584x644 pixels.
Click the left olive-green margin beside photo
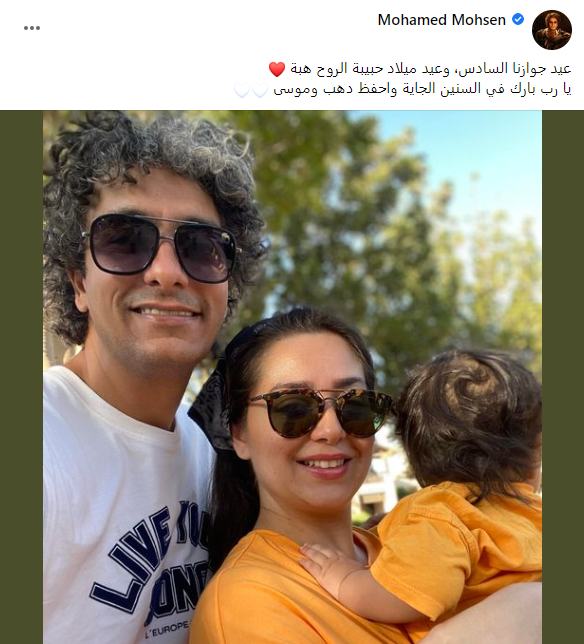point(21,377)
